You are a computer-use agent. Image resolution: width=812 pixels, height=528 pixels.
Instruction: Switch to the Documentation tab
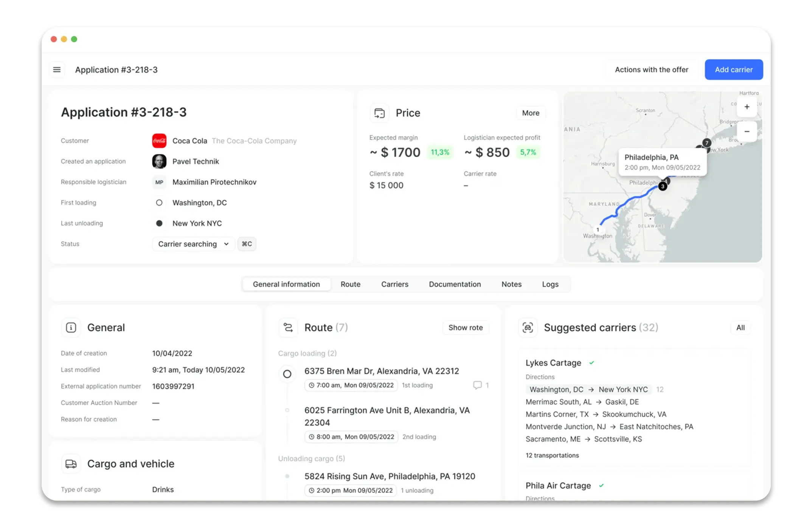[455, 284]
